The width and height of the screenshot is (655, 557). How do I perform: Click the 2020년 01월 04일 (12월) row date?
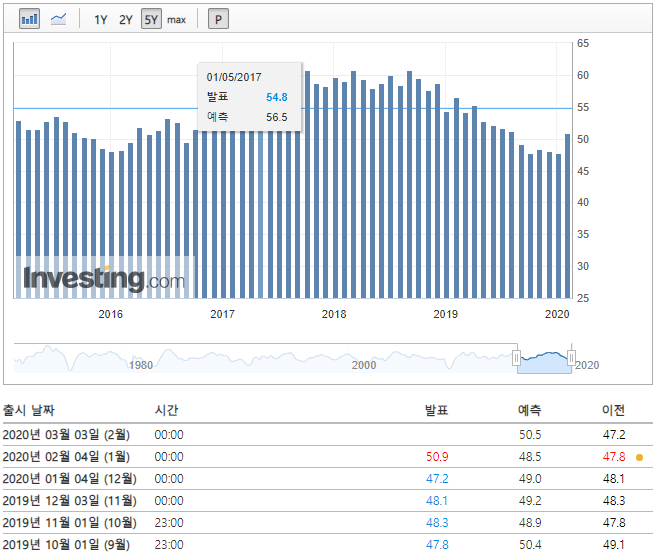point(69,479)
